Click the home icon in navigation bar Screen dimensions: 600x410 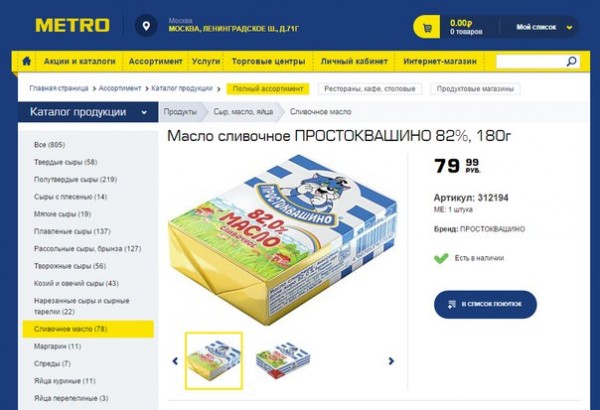[26, 61]
